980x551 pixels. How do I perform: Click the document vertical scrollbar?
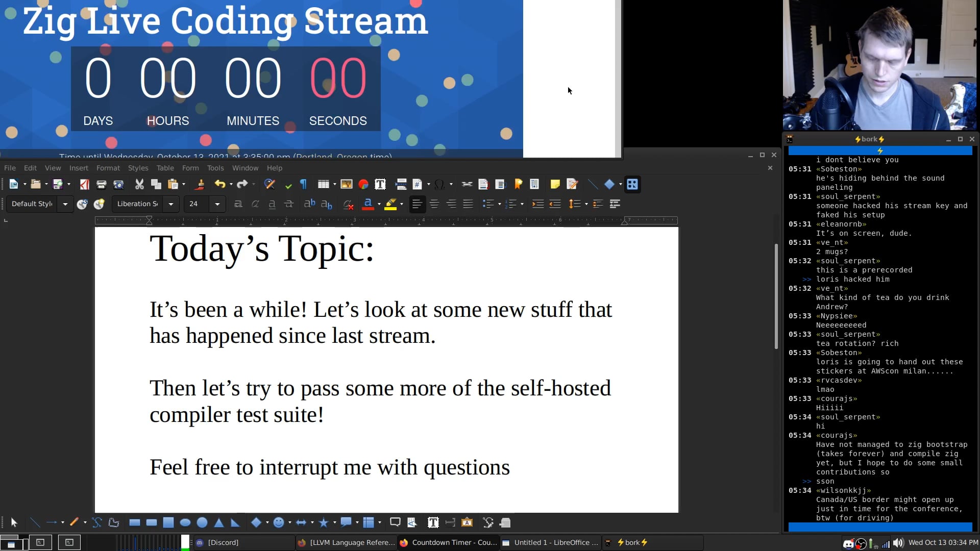[776, 296]
